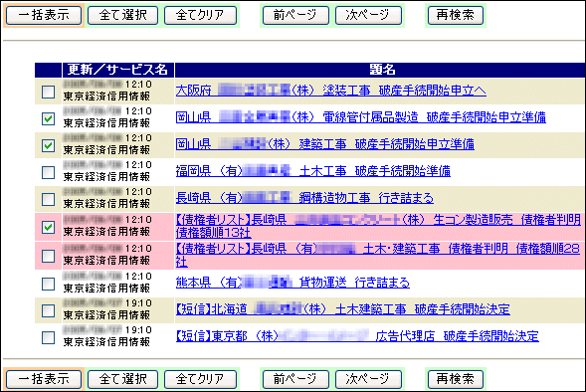Uncheck the 債権額順13社 creditor list row checkbox
Image resolution: width=586 pixels, height=392 pixels.
tap(48, 227)
